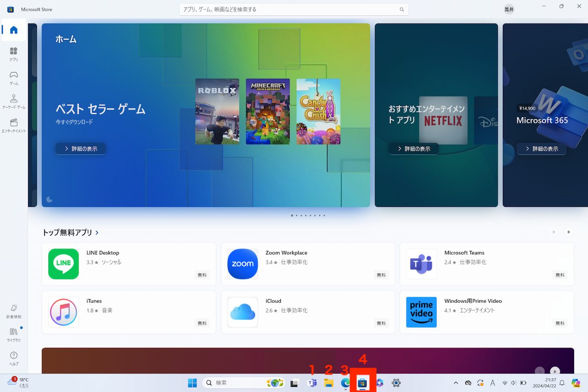588x392 pixels.
Task: Show previous top free apps page
Action: click(554, 232)
